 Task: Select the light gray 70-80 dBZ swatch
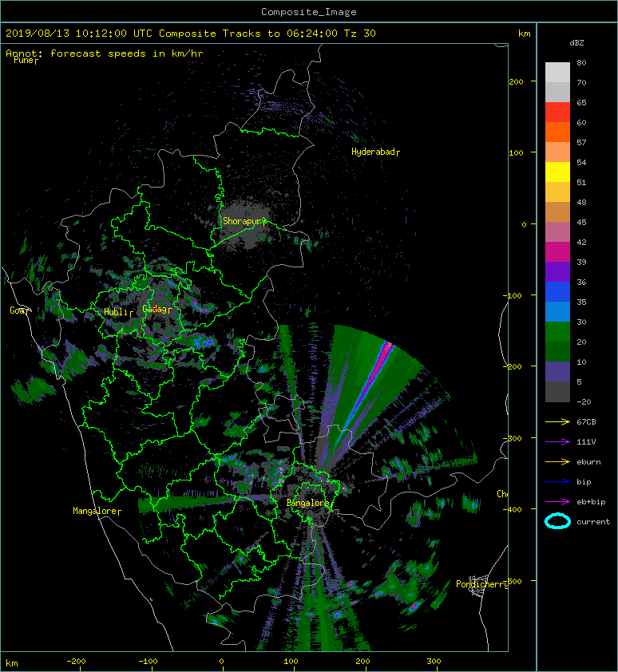point(557,72)
